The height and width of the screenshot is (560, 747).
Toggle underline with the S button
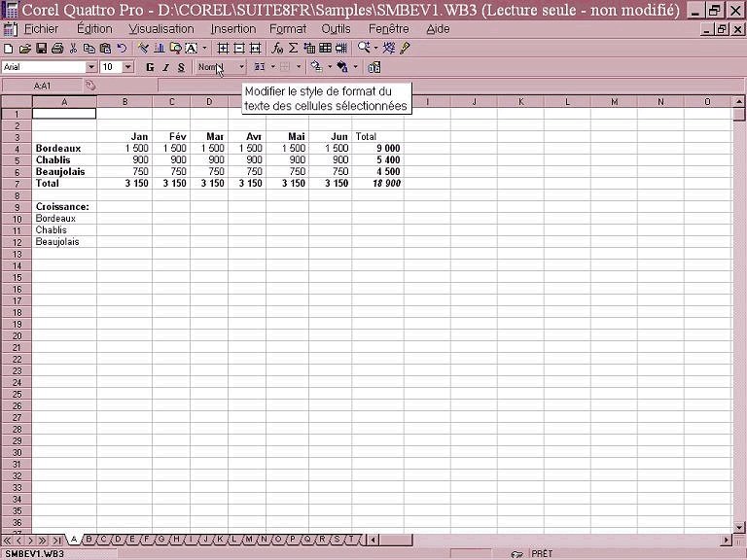[181, 68]
